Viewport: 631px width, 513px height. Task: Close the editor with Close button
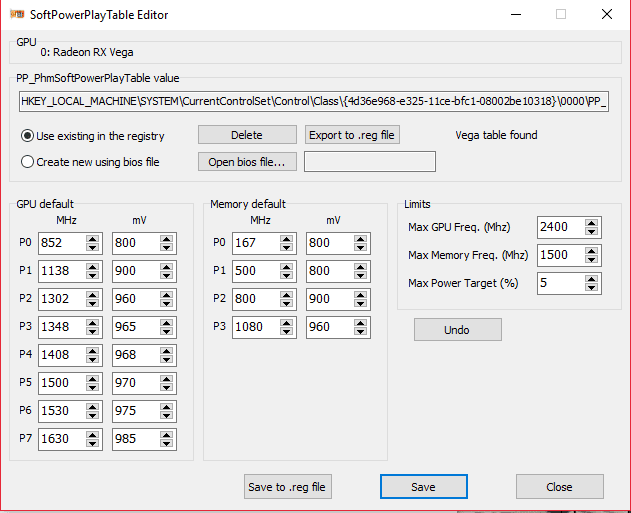[x=560, y=486]
